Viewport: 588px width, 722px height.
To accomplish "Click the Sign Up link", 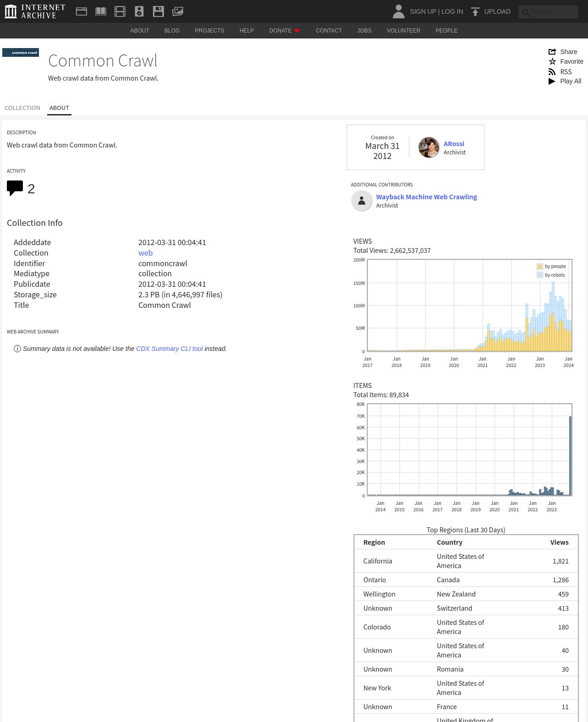I will coord(423,11).
